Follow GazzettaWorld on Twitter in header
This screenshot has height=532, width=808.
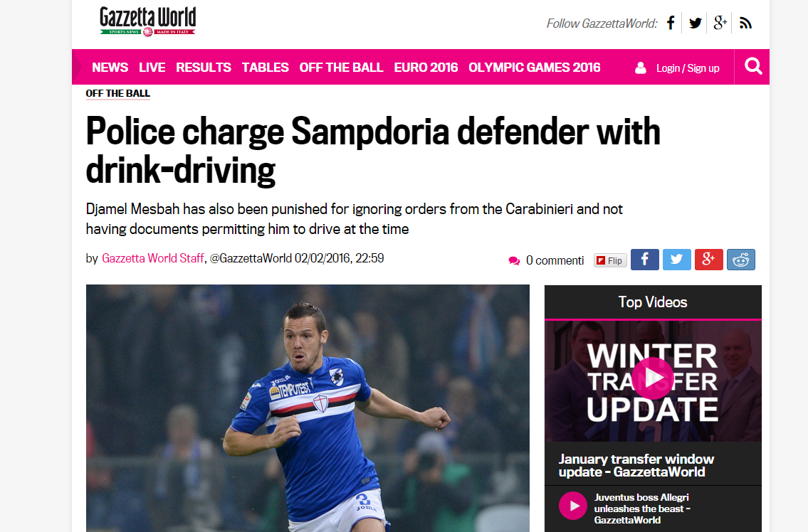(x=695, y=23)
